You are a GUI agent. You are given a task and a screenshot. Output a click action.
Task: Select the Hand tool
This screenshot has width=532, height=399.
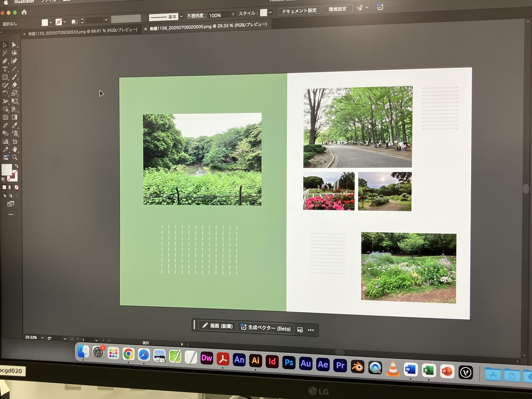tap(15, 149)
